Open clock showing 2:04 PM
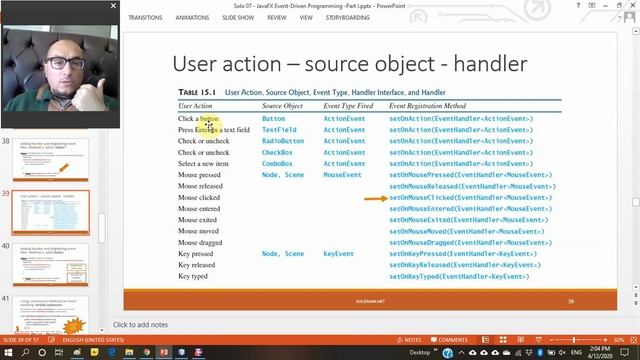This screenshot has height=360, width=640. (x=600, y=352)
